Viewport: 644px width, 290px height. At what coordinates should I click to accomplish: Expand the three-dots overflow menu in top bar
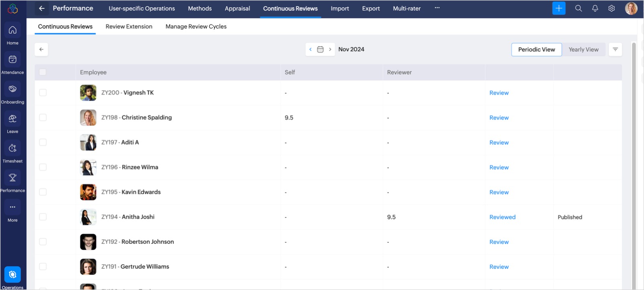click(x=437, y=8)
